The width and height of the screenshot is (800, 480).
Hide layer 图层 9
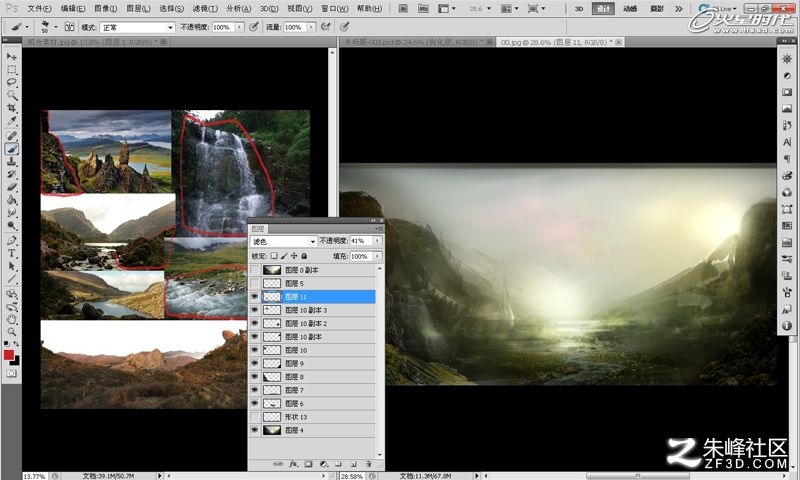coord(254,363)
